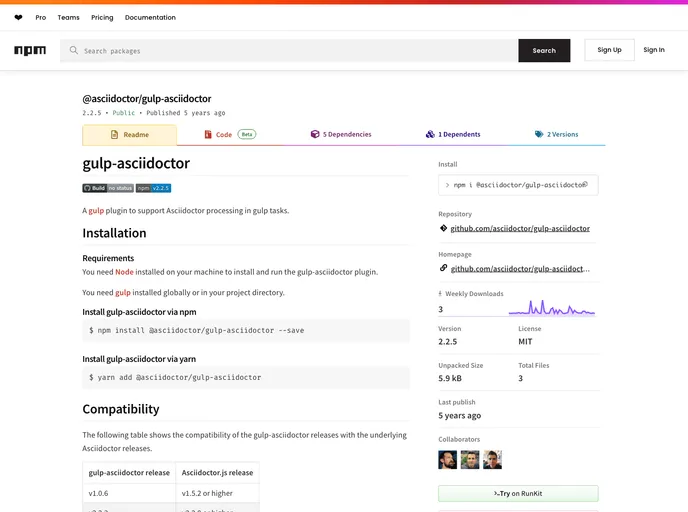Click the Unpacked Size value 5.9 kB
Viewport: 688px width, 512px height.
pos(450,378)
